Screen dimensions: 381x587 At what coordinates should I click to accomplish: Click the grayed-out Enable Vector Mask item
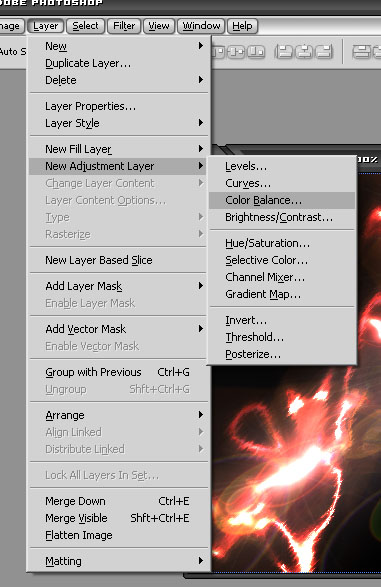pos(118,346)
